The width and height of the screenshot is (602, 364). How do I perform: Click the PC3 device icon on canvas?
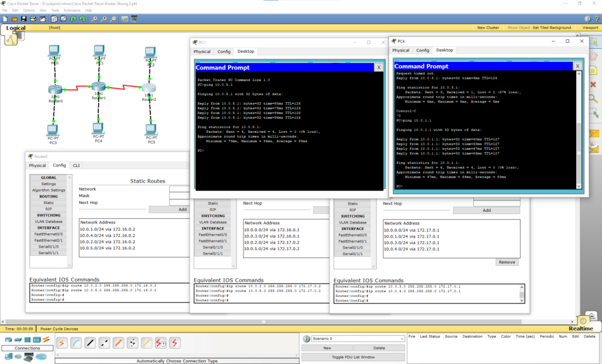tap(53, 129)
